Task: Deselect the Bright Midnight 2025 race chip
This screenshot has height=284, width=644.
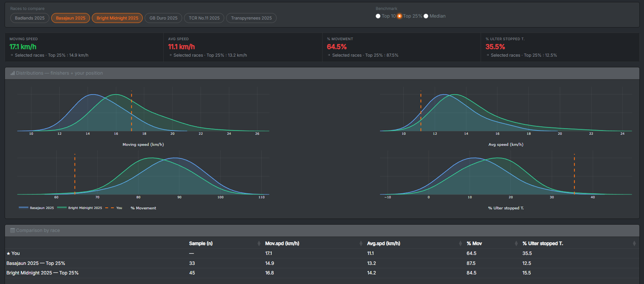Action: [117, 18]
